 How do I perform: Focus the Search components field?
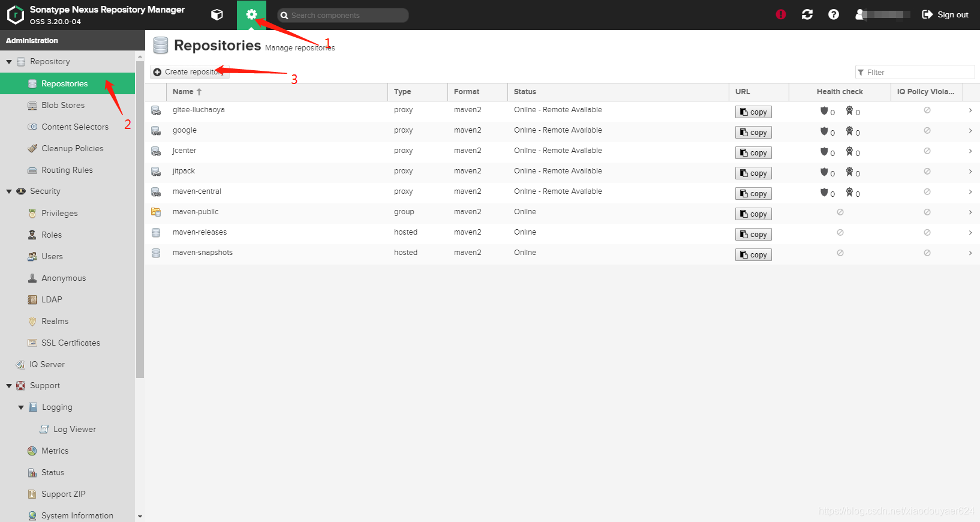343,15
